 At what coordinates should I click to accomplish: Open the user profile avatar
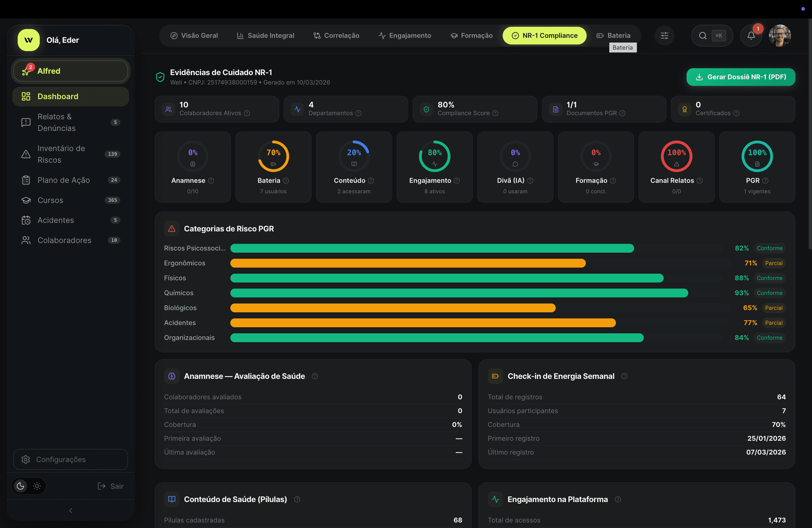[x=780, y=35]
